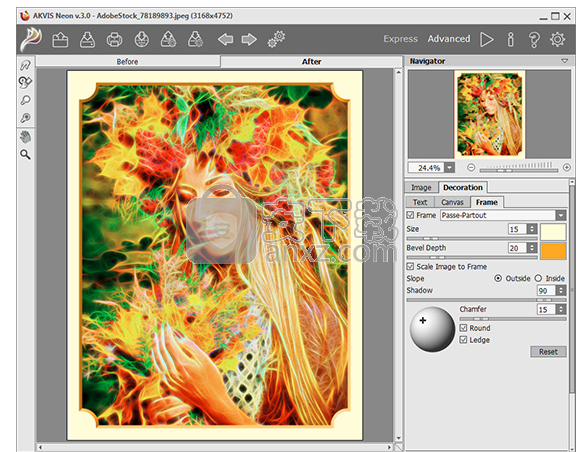Open the AKVIS home page logo icon
The width and height of the screenshot is (588, 452).
[31, 39]
